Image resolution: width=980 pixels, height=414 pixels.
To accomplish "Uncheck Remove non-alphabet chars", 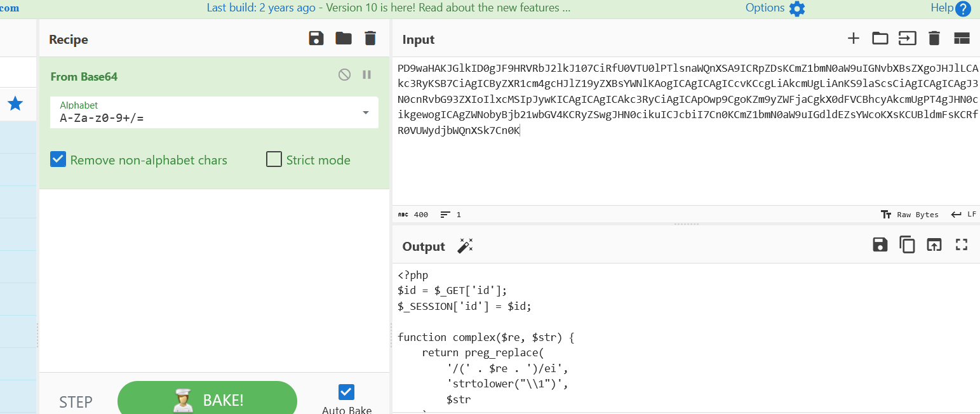I will tap(58, 159).
